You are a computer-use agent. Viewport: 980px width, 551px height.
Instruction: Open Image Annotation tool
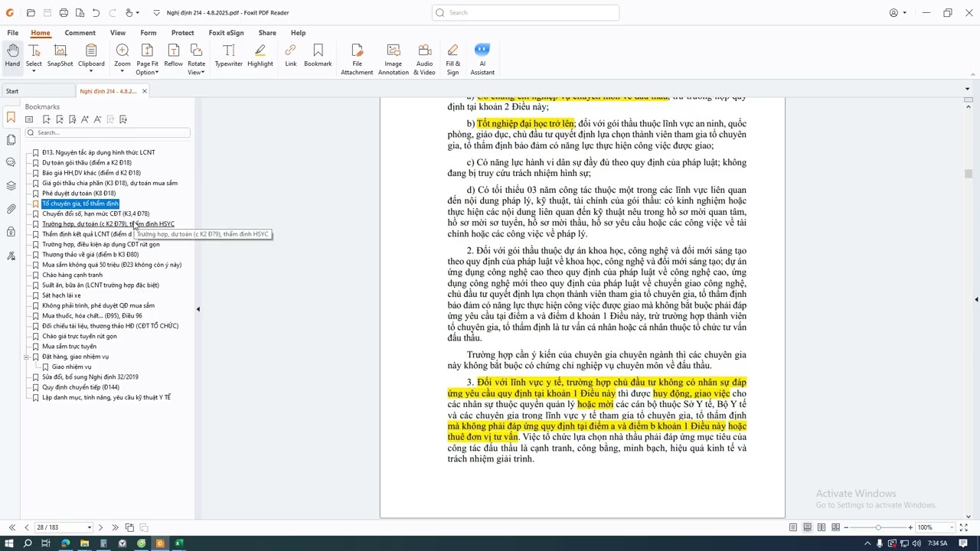coord(394,60)
